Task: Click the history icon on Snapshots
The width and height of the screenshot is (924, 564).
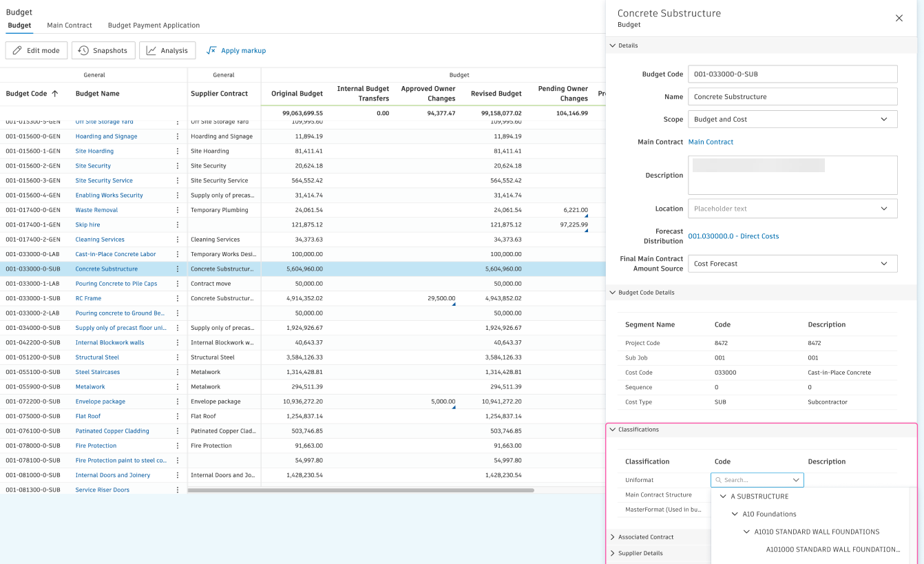Action: click(x=83, y=50)
